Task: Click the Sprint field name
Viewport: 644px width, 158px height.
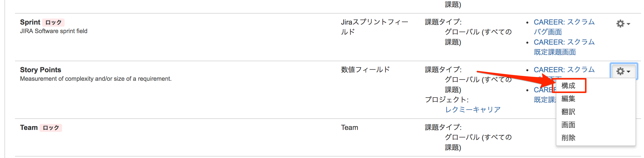Action: (x=30, y=22)
